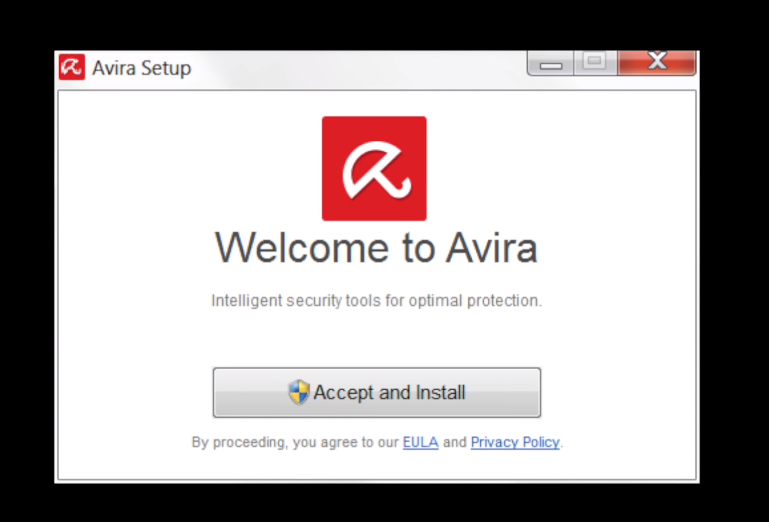Click the large Avira umbrella logo
The width and height of the screenshot is (769, 522).
pos(374,168)
